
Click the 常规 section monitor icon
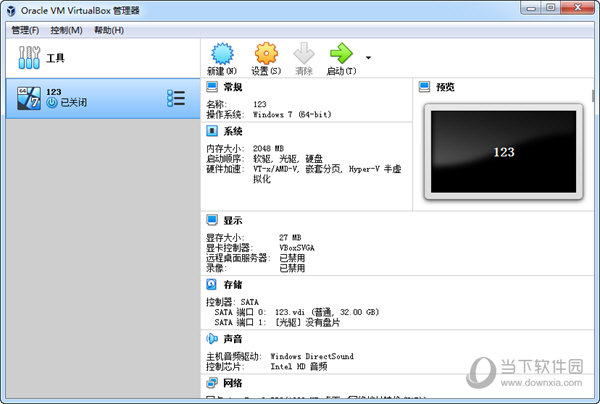click(x=212, y=87)
